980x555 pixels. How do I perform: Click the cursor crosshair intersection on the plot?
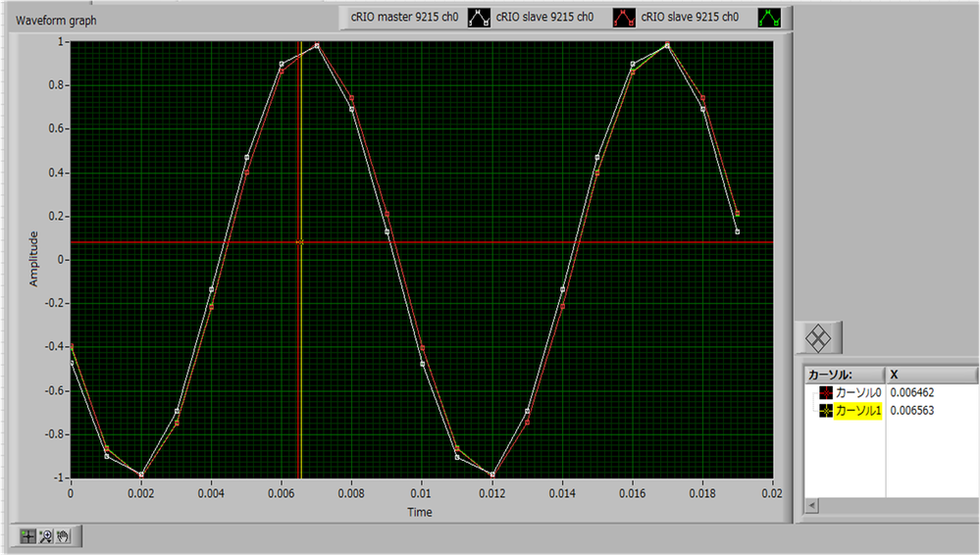point(300,242)
